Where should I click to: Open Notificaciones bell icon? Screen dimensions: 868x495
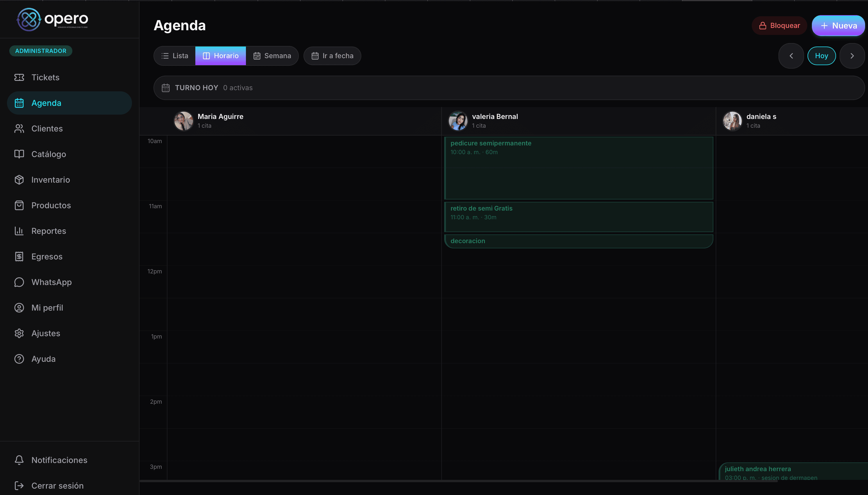(x=19, y=460)
